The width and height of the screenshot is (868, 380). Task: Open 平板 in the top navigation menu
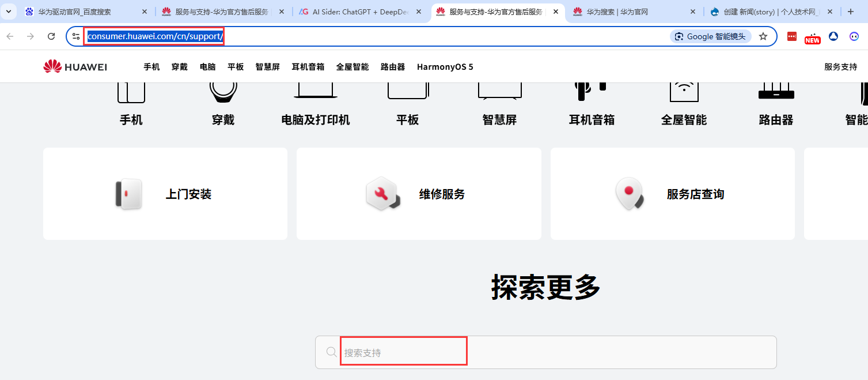coord(236,67)
